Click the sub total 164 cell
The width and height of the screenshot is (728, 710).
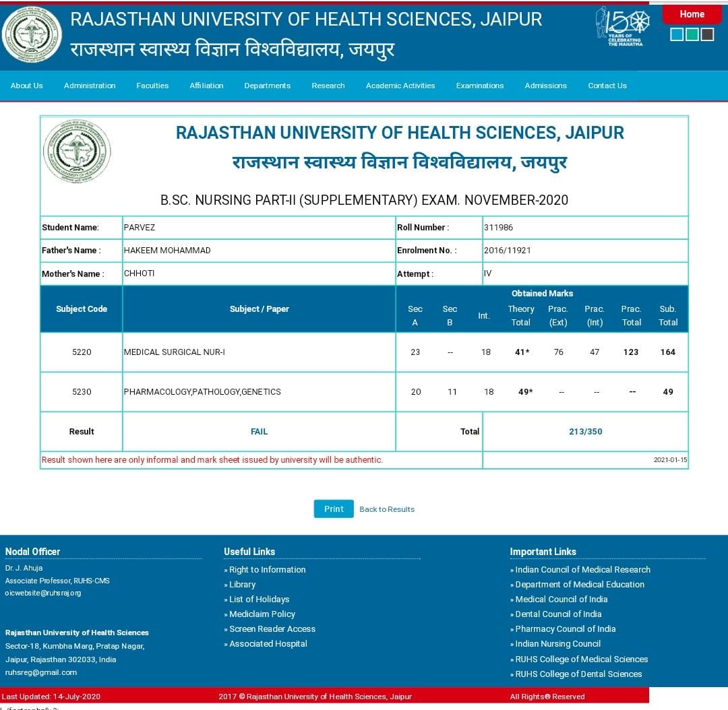pos(667,352)
